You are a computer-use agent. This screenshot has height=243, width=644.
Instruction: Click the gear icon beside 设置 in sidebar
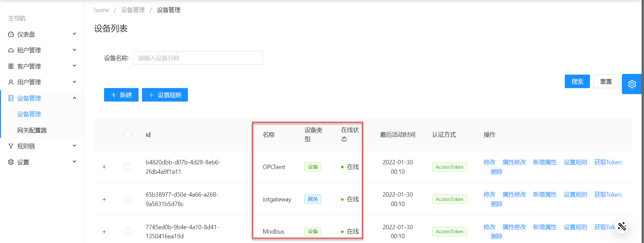click(11, 162)
